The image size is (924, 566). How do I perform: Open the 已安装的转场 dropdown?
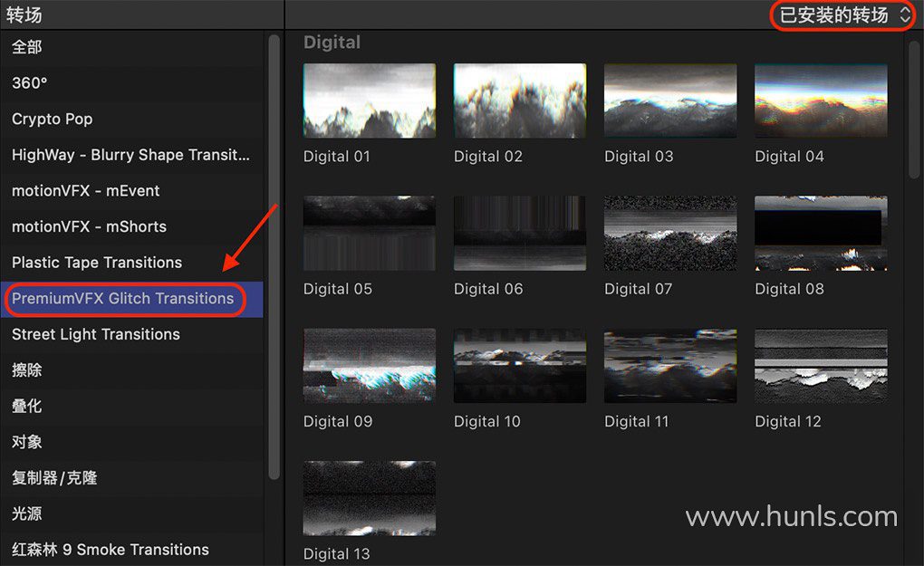tap(844, 14)
